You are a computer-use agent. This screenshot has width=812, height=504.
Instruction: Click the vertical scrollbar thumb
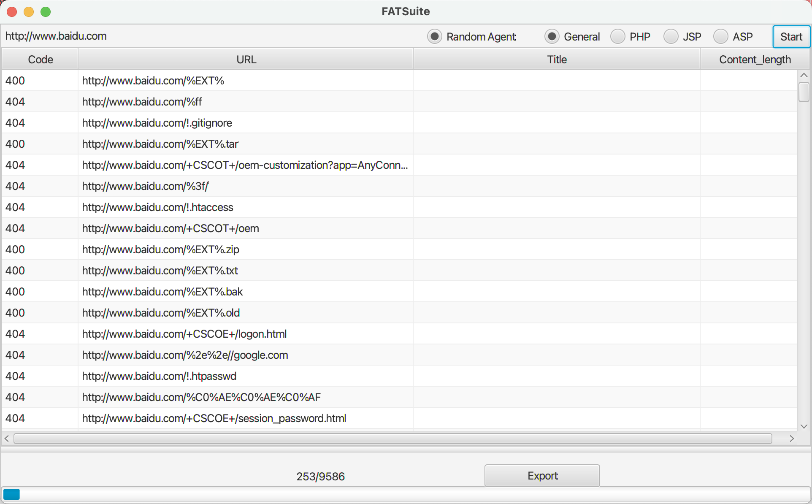tap(804, 92)
